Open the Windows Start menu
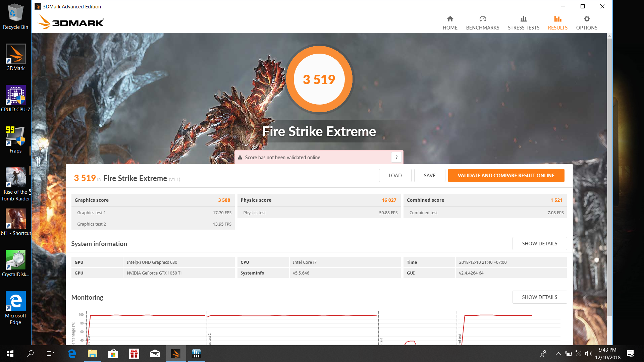 10,354
